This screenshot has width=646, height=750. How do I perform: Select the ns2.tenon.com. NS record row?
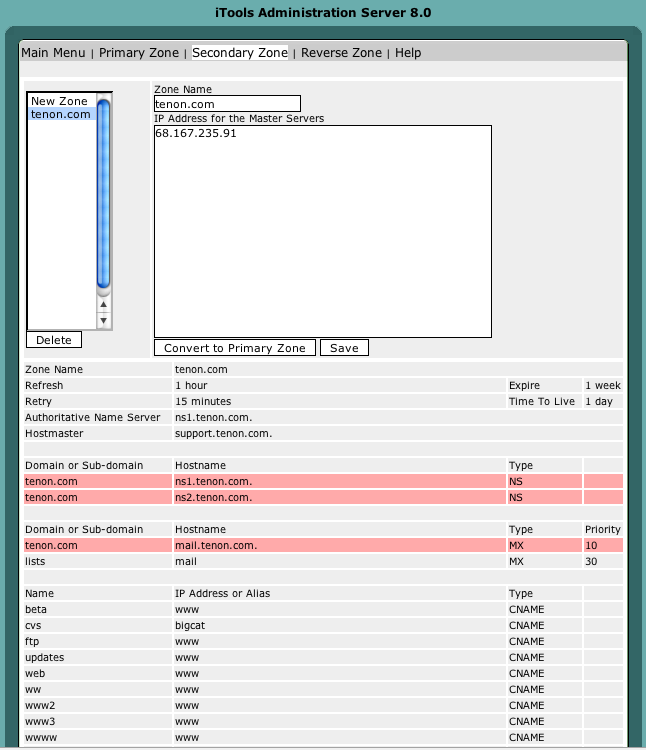(324, 497)
